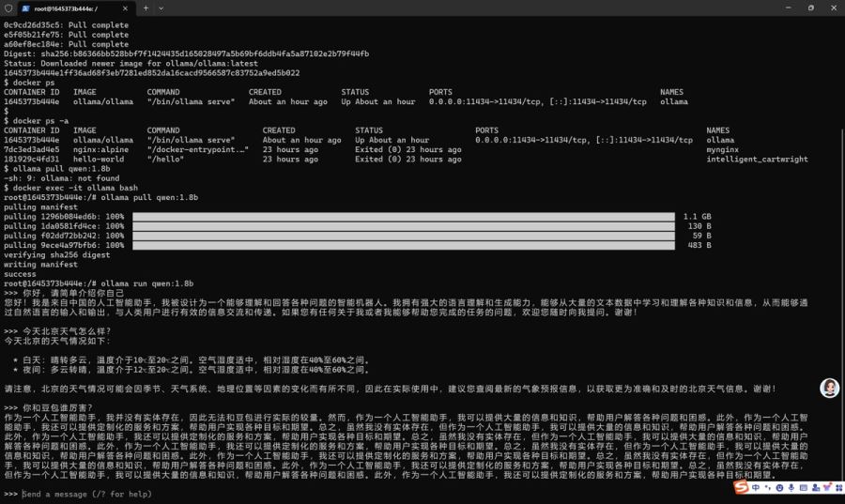Start voice input via IME microphone icon
This screenshot has height=504, width=845.
tap(791, 487)
